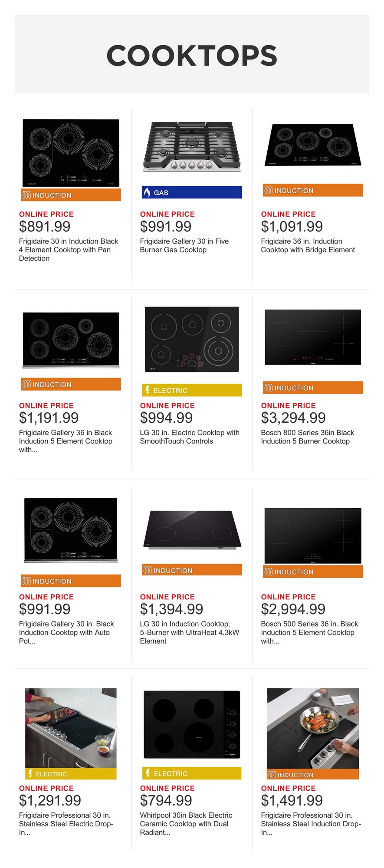
Task: Open the LG 30 in. Electric Cooktop photo
Action: coord(191,339)
